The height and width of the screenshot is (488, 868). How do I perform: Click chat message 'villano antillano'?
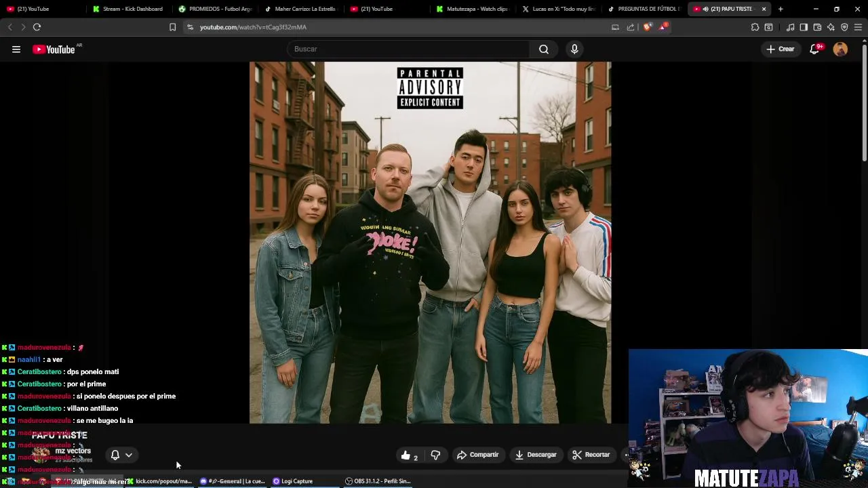92,408
